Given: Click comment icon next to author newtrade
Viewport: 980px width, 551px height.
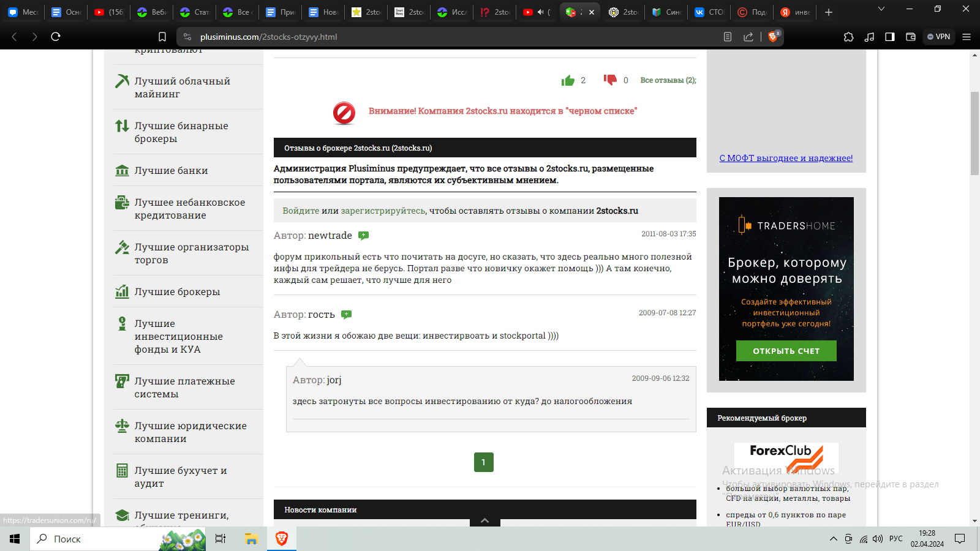Looking at the screenshot, I should pos(363,236).
